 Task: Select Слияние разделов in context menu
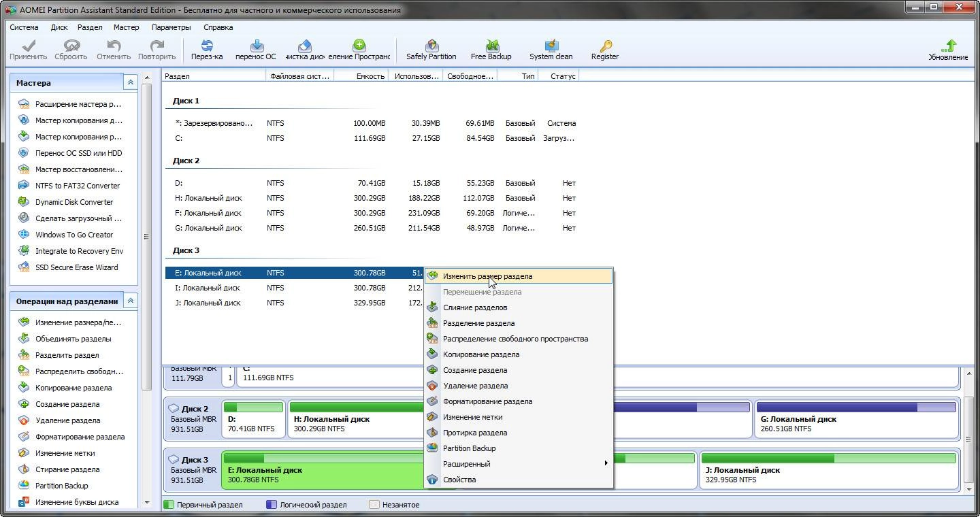(518, 307)
